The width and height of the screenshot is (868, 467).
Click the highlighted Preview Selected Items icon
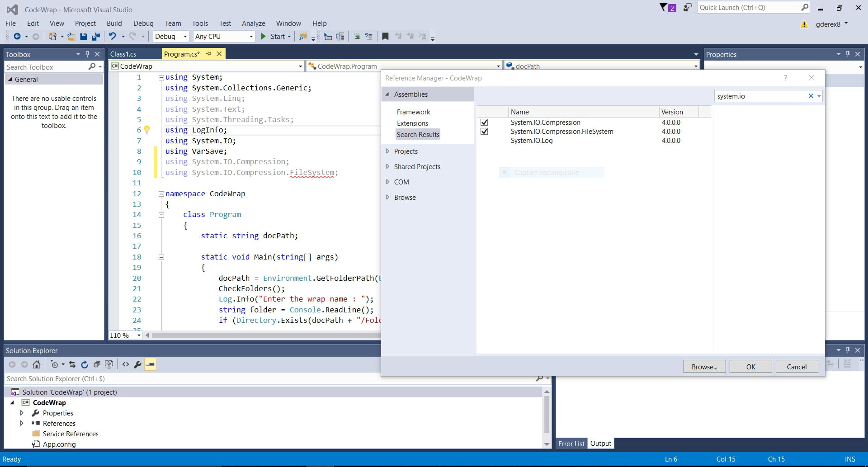[x=150, y=364]
